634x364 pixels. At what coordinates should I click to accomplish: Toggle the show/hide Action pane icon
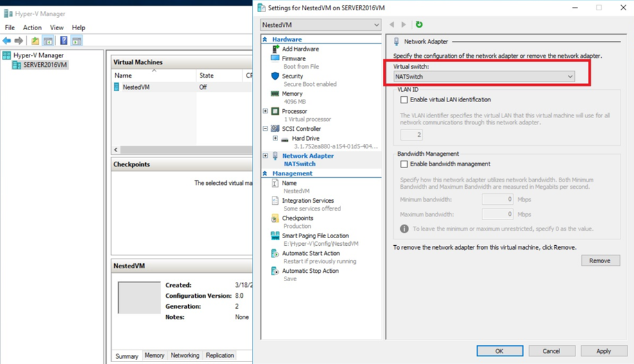coord(76,40)
